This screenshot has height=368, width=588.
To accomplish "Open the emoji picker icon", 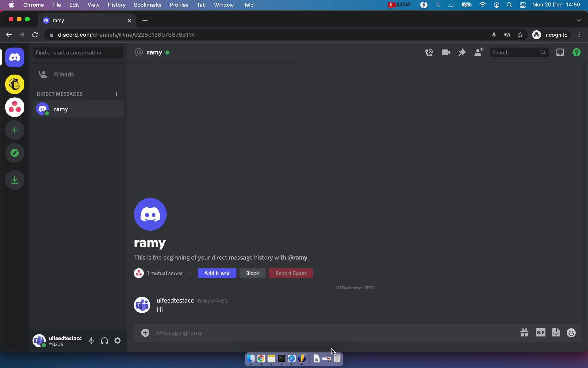I will [571, 333].
